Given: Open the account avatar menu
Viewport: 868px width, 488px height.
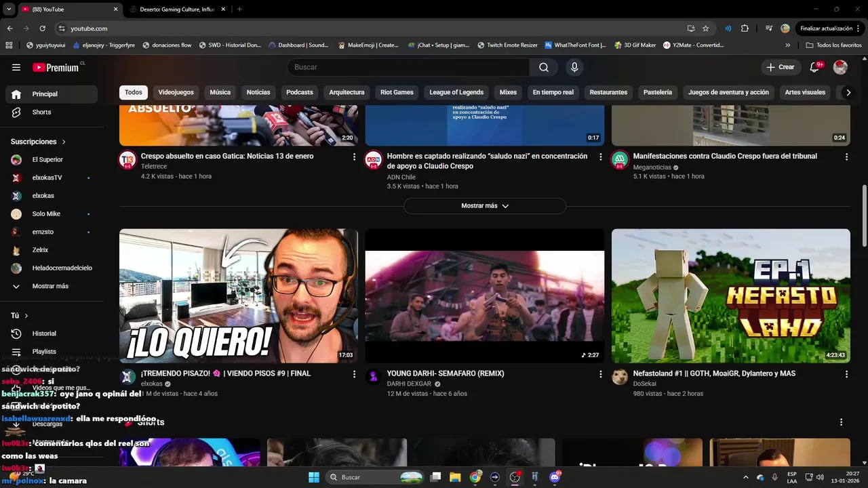Looking at the screenshot, I should coord(840,67).
